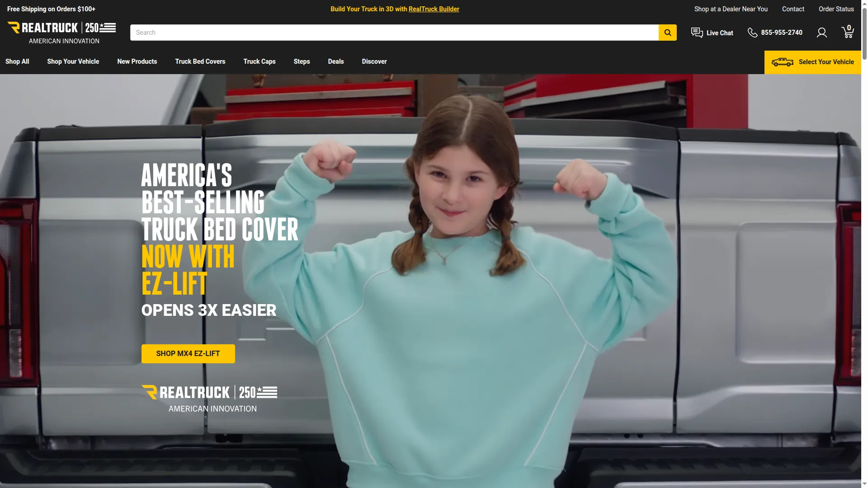Open the Deals menu
Image resolution: width=868 pixels, height=488 pixels.
click(x=336, y=61)
